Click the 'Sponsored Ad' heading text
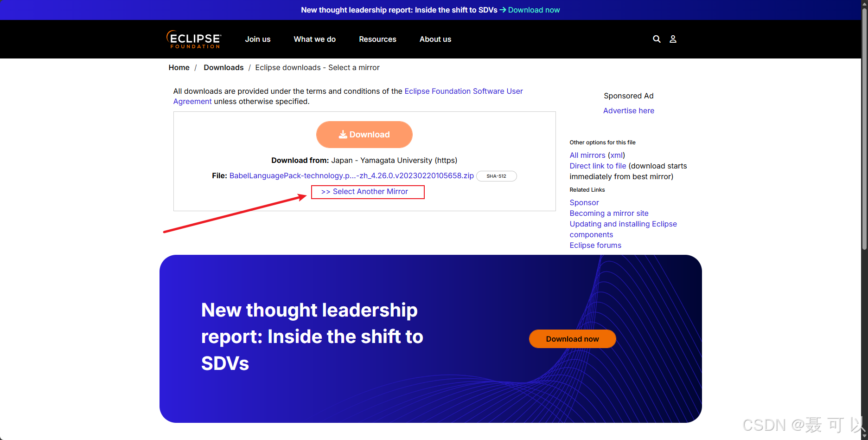 pyautogui.click(x=629, y=96)
